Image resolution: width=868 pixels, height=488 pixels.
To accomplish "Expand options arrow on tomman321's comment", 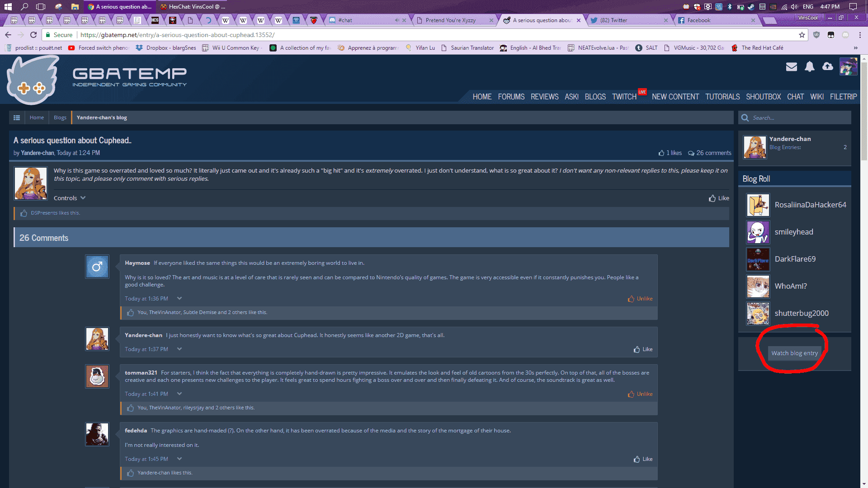I will tap(179, 394).
